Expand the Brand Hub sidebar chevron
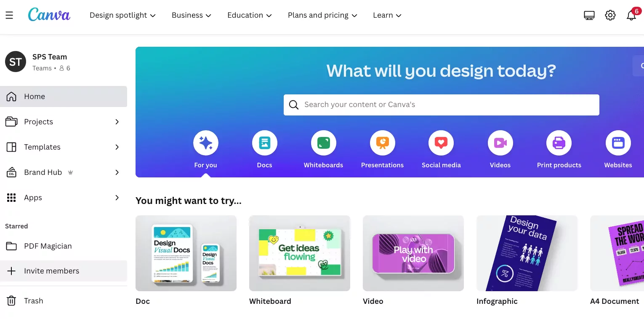Image resolution: width=644 pixels, height=319 pixels. [117, 172]
